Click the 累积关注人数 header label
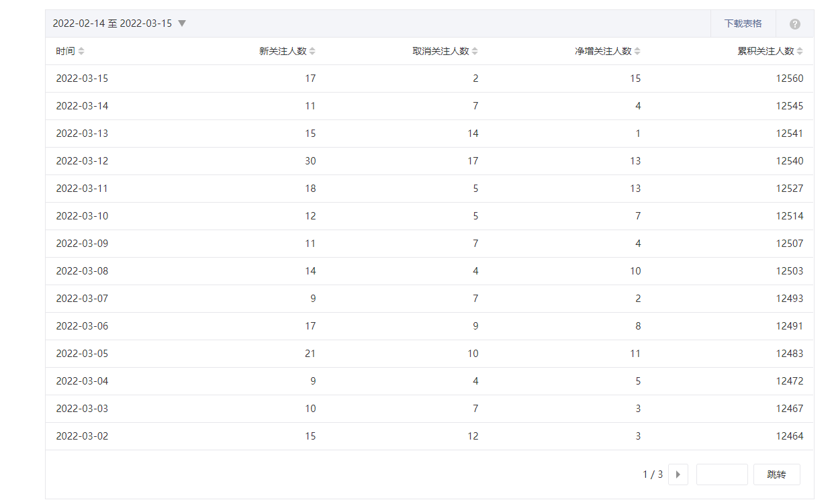The width and height of the screenshot is (832, 504). (x=766, y=51)
